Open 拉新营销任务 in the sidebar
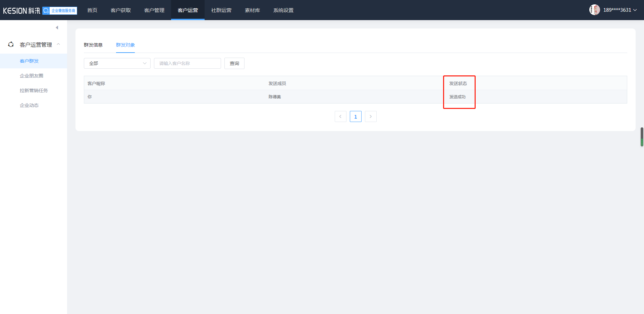Viewport: 644px width, 314px height. [34, 90]
